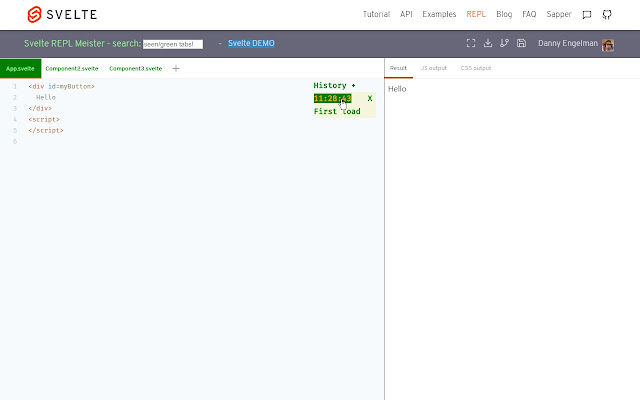
Task: Click the Danny Engelman user name
Action: click(x=568, y=43)
